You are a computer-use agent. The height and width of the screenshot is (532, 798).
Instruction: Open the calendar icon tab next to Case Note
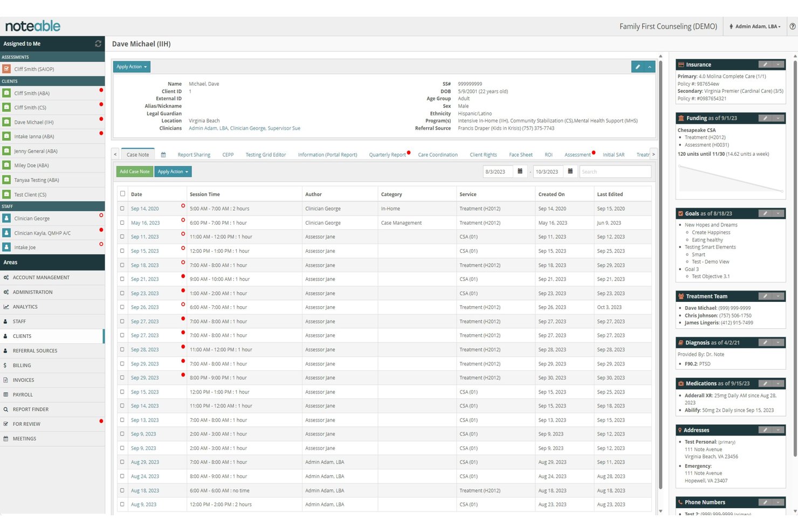click(x=163, y=155)
